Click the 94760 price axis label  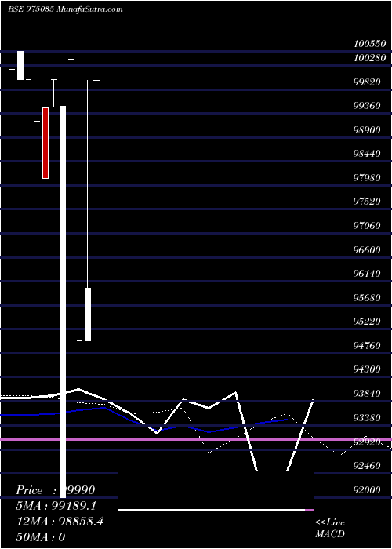[x=367, y=346]
